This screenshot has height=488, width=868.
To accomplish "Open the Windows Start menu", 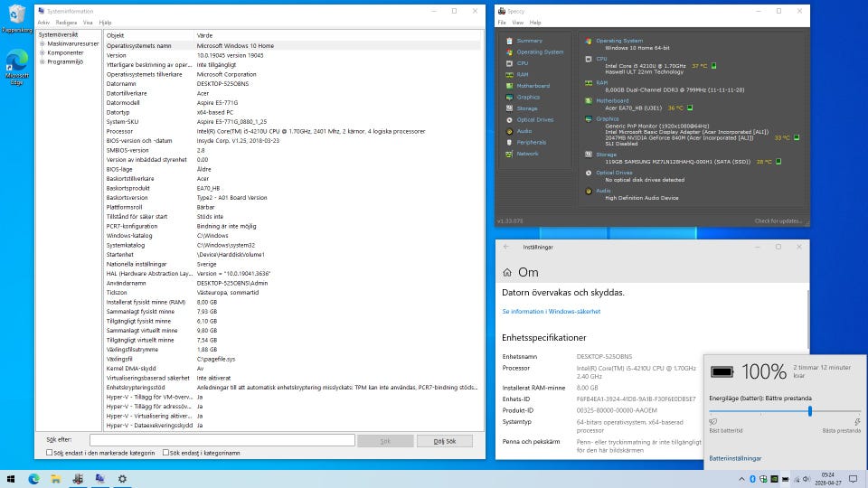I will point(11,479).
